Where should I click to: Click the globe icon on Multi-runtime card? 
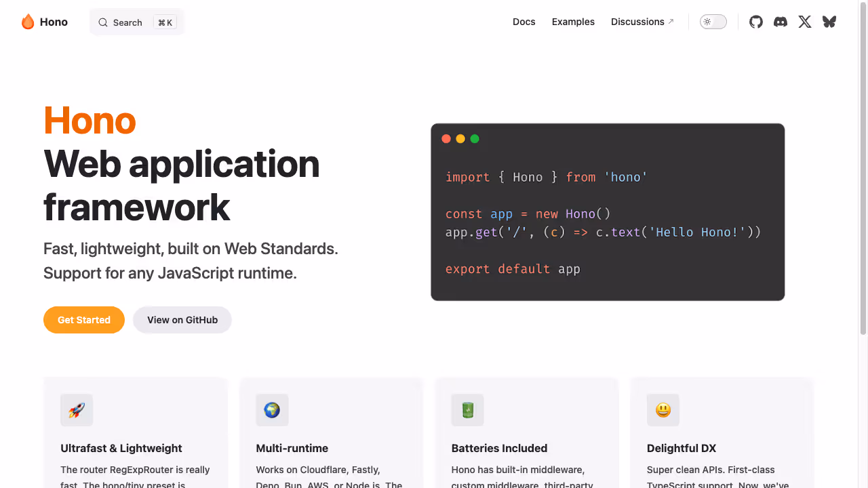[272, 410]
